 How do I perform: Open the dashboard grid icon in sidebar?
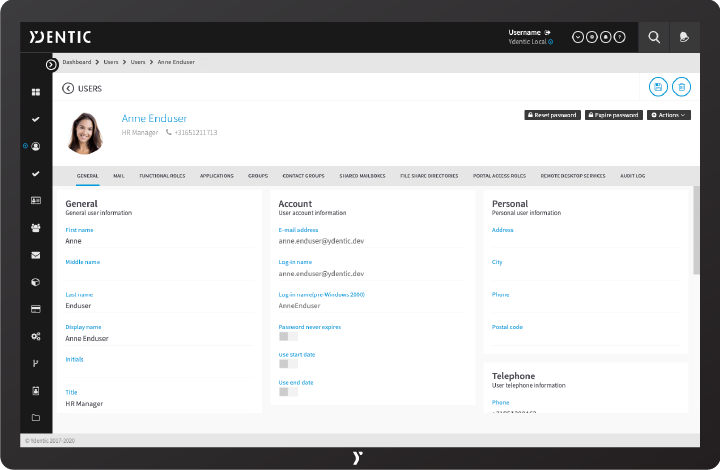36,92
